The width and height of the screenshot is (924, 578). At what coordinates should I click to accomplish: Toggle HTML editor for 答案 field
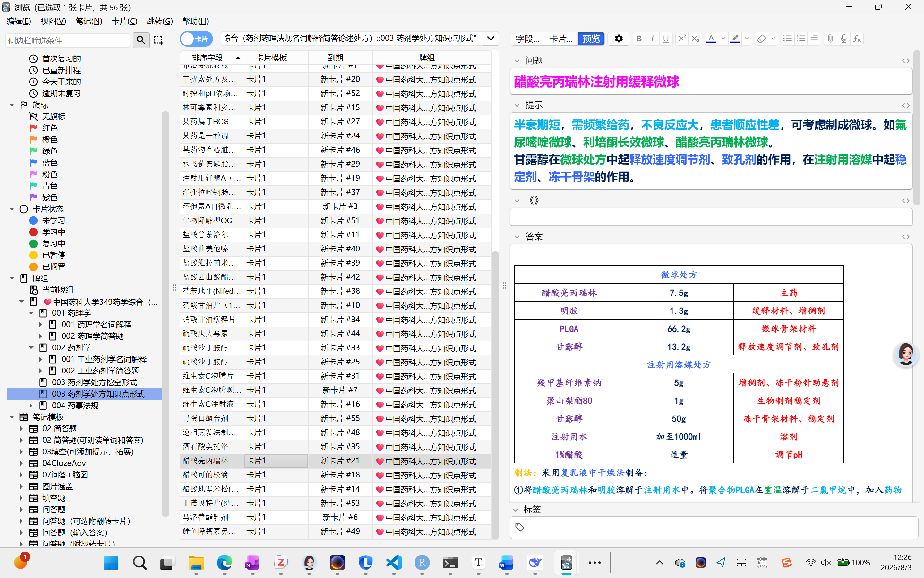906,237
